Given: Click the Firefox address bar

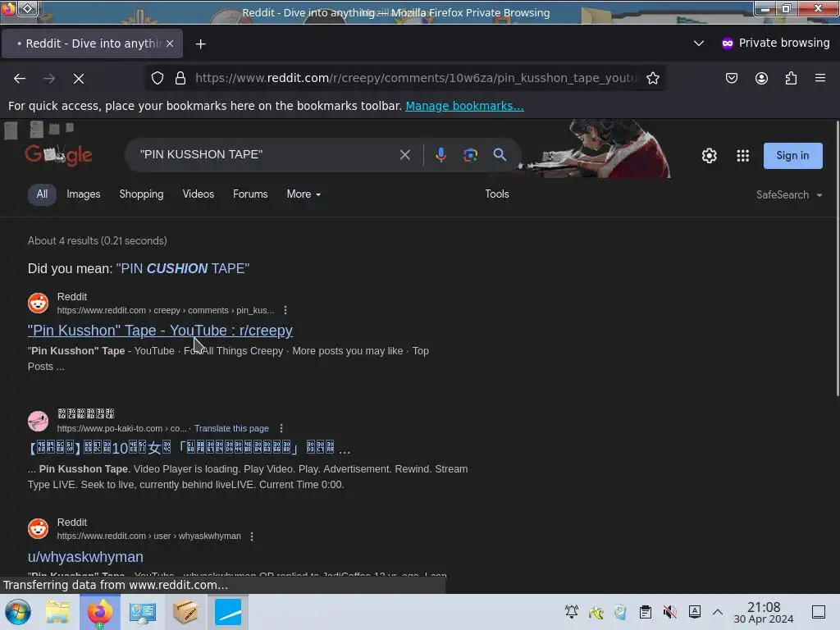Looking at the screenshot, I should (416, 78).
